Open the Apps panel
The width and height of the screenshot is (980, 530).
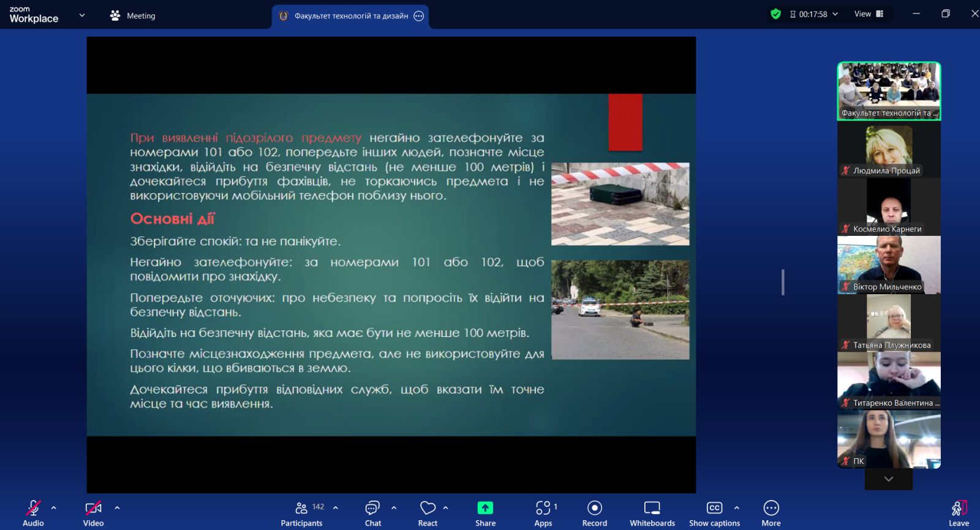(x=543, y=513)
